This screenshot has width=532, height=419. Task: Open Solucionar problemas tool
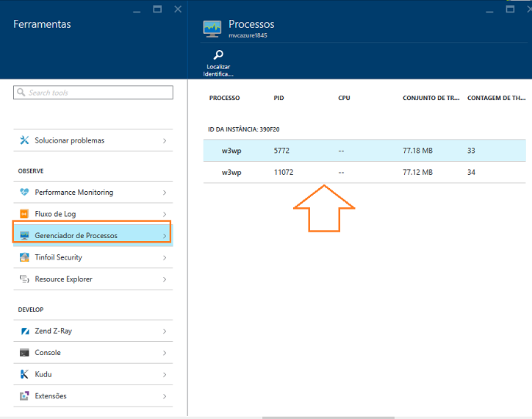click(93, 140)
